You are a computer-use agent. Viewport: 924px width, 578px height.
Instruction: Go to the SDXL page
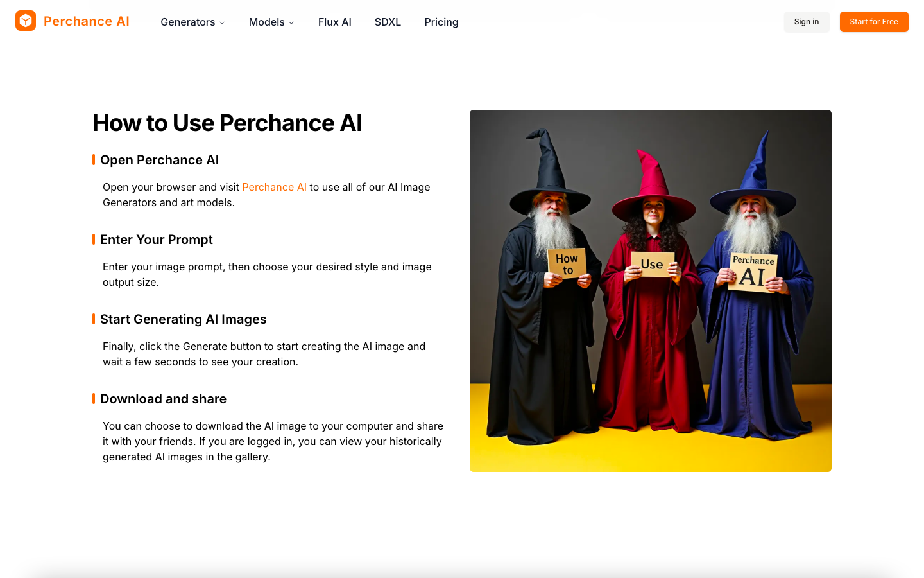click(x=388, y=22)
